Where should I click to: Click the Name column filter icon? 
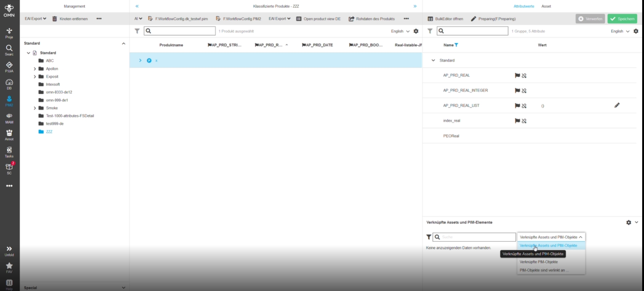(x=456, y=45)
